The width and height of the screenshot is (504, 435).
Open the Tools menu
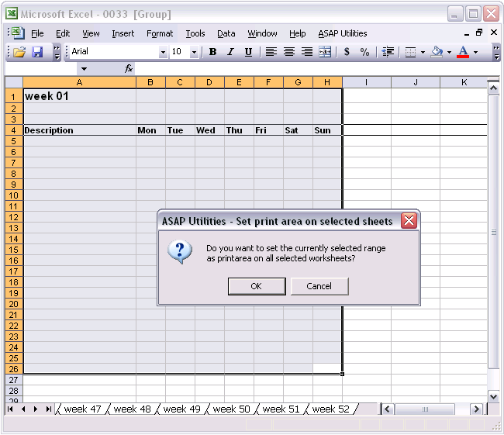[195, 33]
